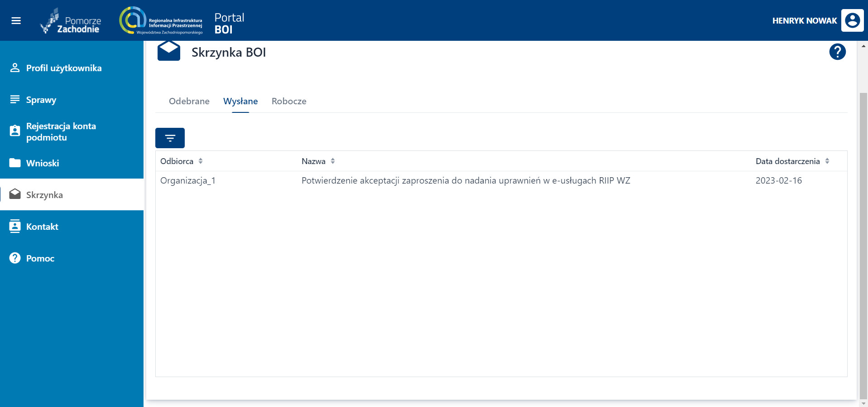Open the Kontakt sidebar item
The image size is (868, 407).
[x=42, y=227]
